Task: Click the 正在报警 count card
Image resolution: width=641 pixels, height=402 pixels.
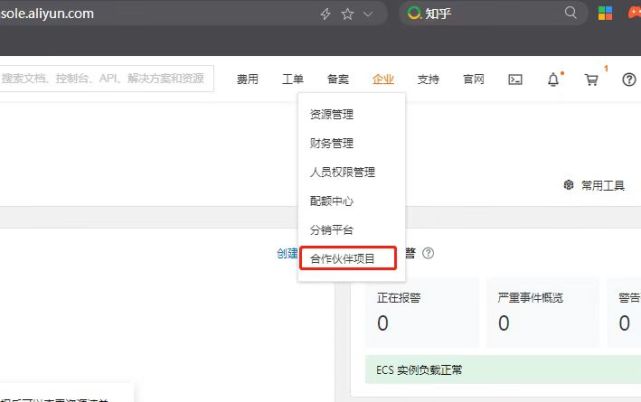Action: tap(422, 312)
